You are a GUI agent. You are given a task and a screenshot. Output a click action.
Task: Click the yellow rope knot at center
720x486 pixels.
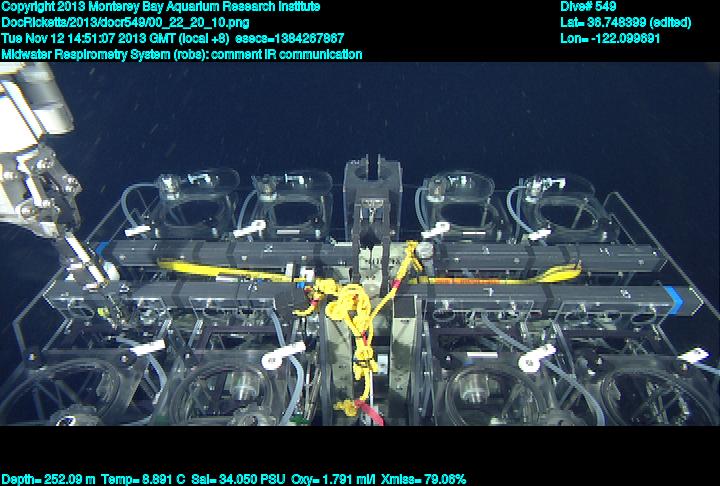click(x=350, y=300)
